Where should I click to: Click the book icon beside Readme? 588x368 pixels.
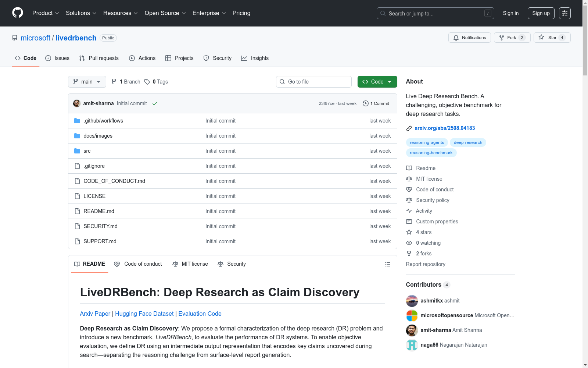[x=409, y=168]
